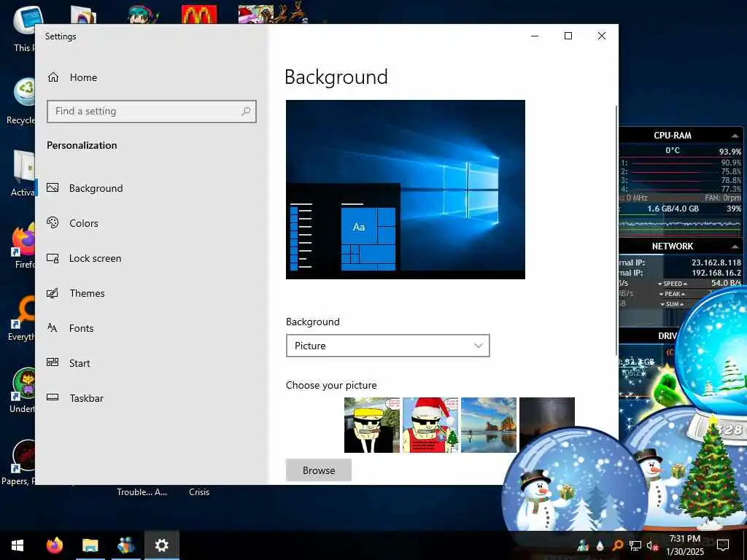Viewport: 747px width, 560px height.
Task: Toggle the PEAK arrows in Network gadget
Action: [x=673, y=294]
